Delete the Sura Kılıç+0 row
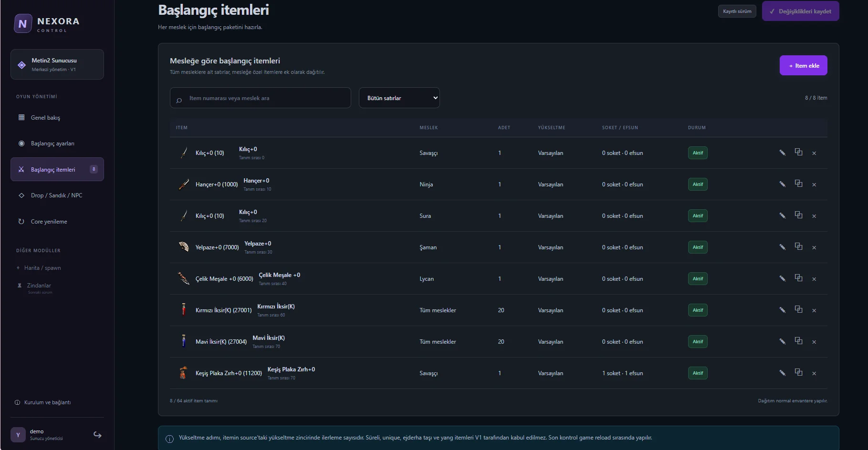Screen dimensions: 868x450 pyautogui.click(x=814, y=216)
